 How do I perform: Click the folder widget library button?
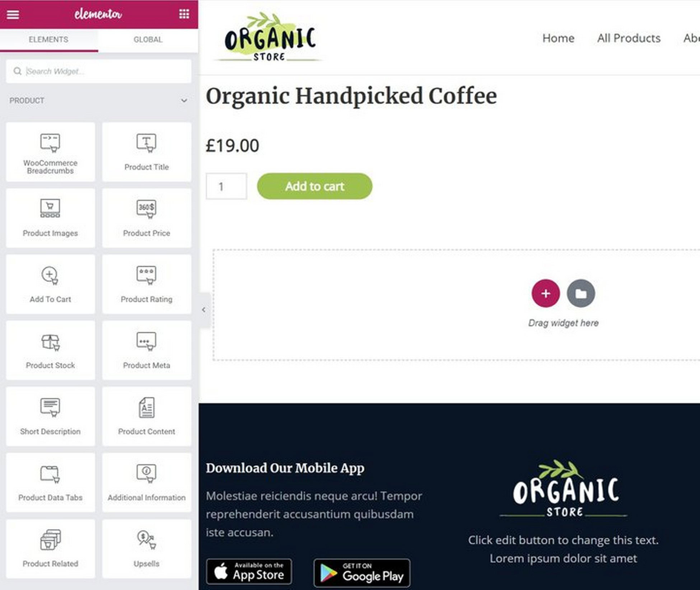pos(580,293)
